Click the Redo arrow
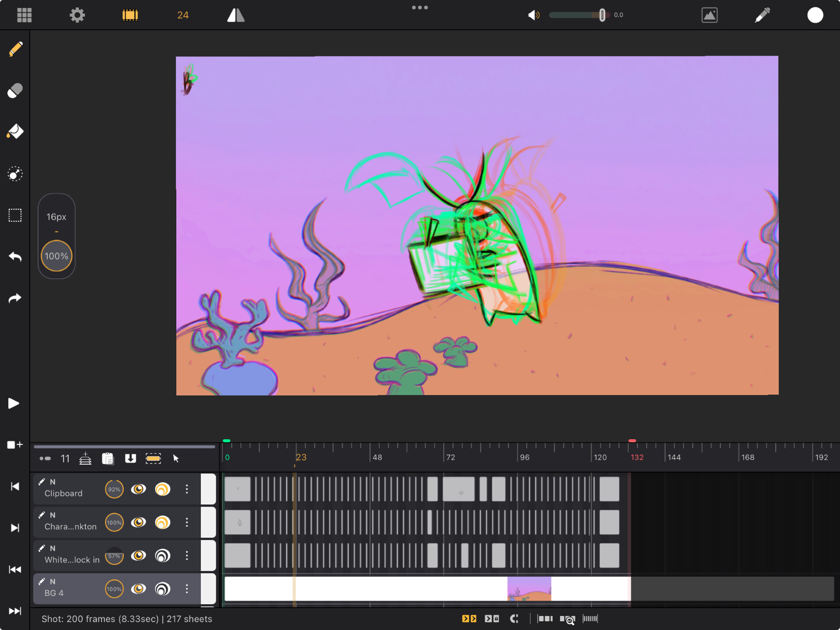 (14, 298)
